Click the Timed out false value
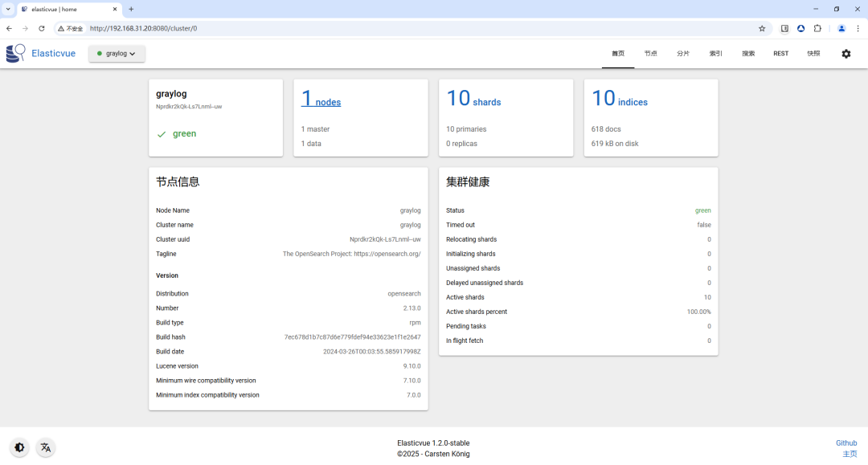The image size is (868, 465). coord(704,225)
